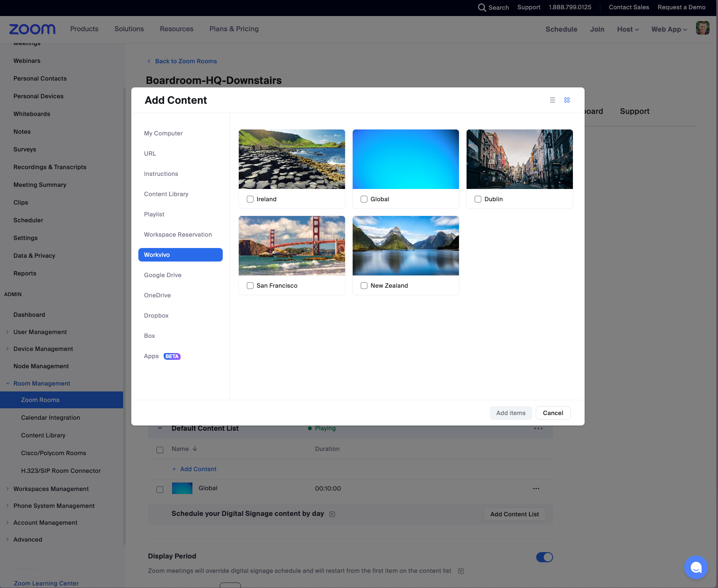Select Workspace Reservation source
The width and height of the screenshot is (718, 588).
(x=181, y=235)
